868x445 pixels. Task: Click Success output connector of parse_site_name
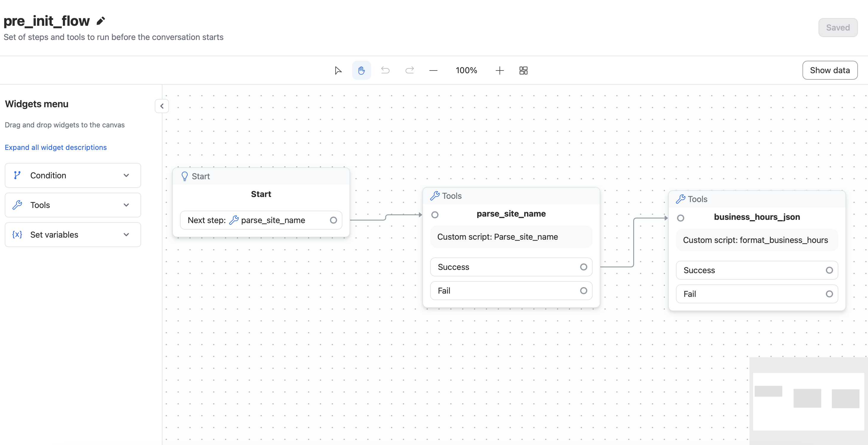584,267
